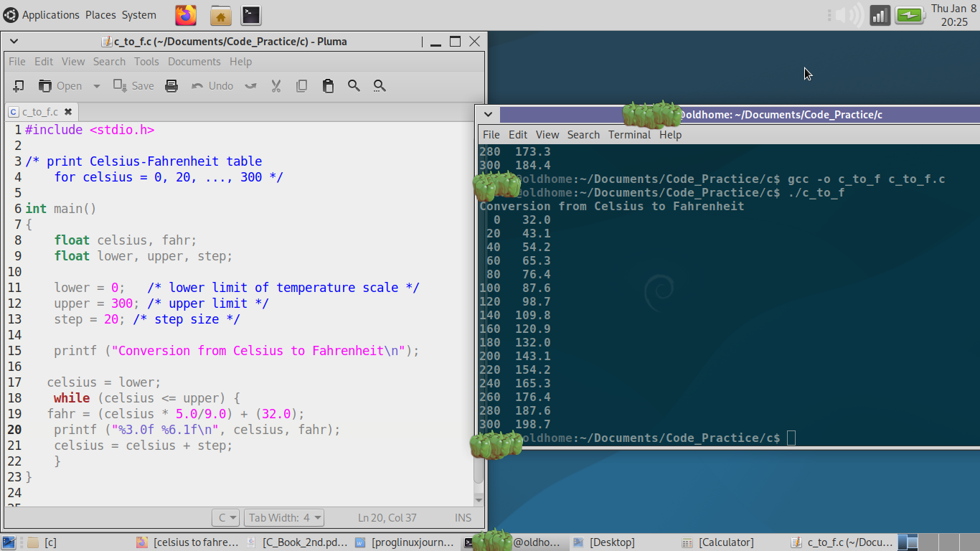Open Pluma's Tools menu
The image size is (980, 551).
click(146, 62)
